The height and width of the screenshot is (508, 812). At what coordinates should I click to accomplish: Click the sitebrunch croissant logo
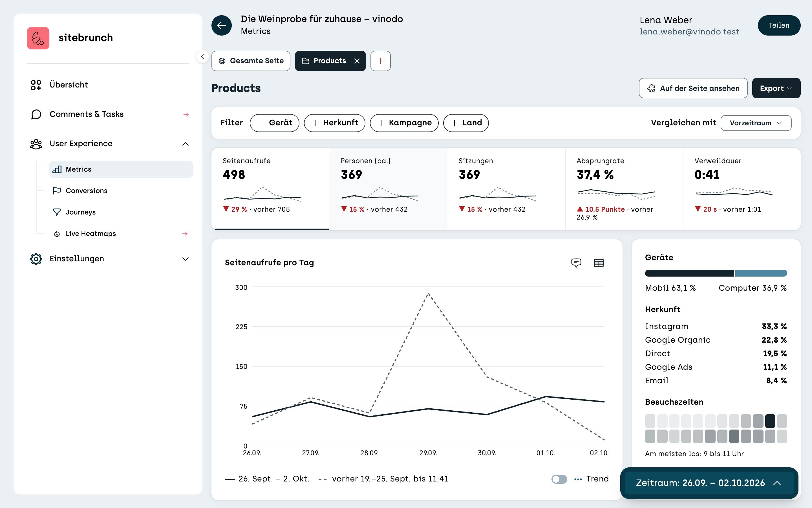pos(38,38)
